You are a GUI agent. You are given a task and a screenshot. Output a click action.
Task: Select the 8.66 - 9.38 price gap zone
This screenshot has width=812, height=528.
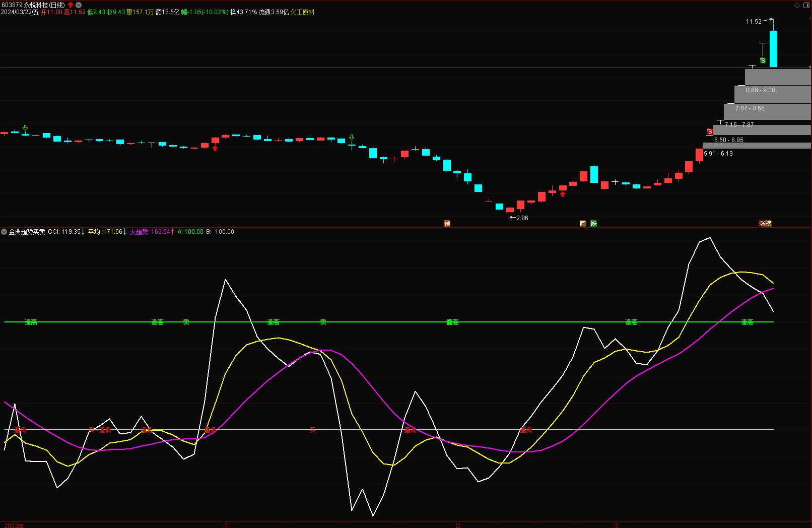tap(761, 90)
